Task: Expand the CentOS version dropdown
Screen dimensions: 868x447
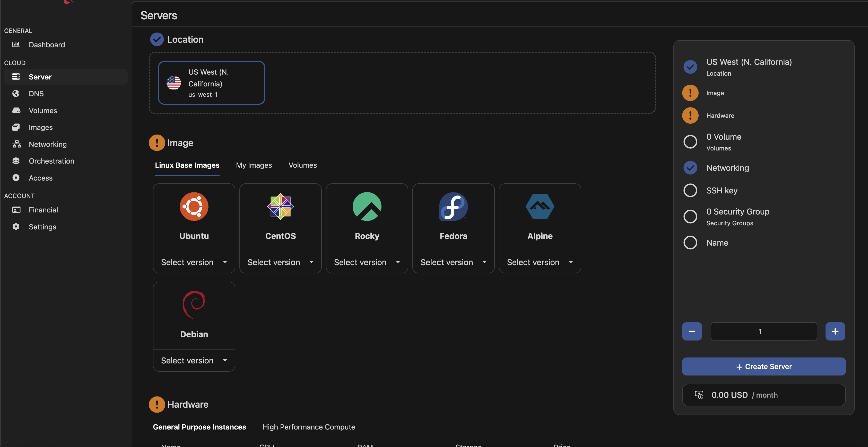Action: [x=280, y=262]
